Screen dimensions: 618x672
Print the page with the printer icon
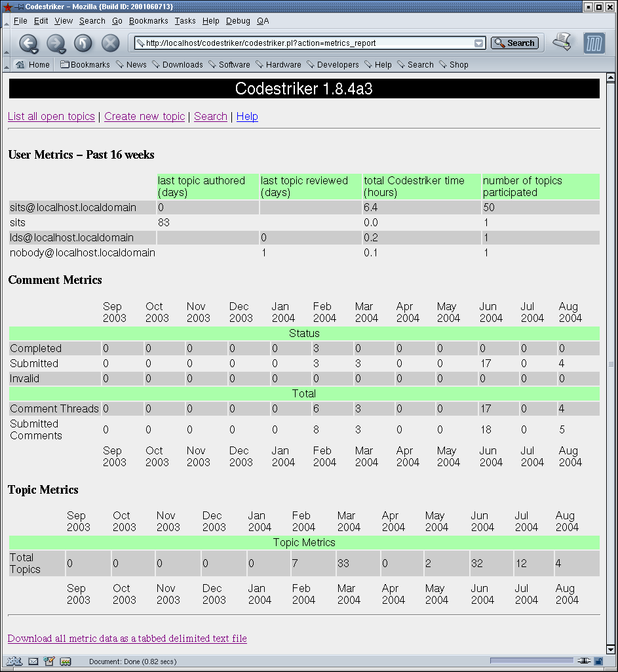click(x=562, y=43)
